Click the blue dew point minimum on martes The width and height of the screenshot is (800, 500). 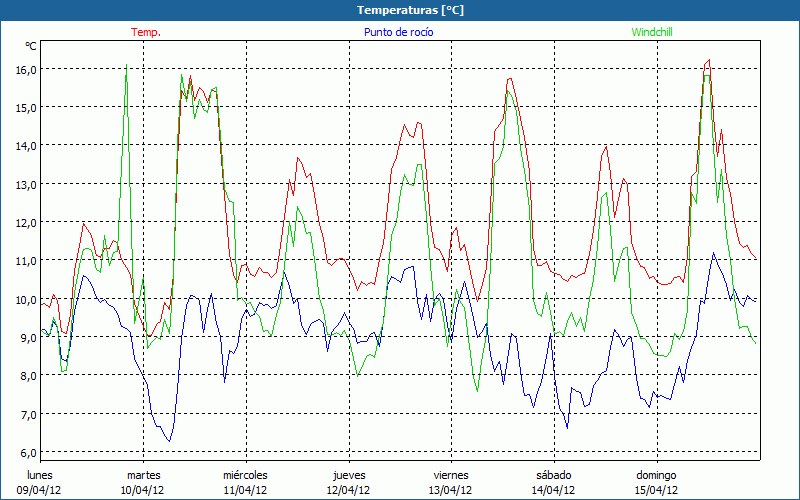pos(169,441)
